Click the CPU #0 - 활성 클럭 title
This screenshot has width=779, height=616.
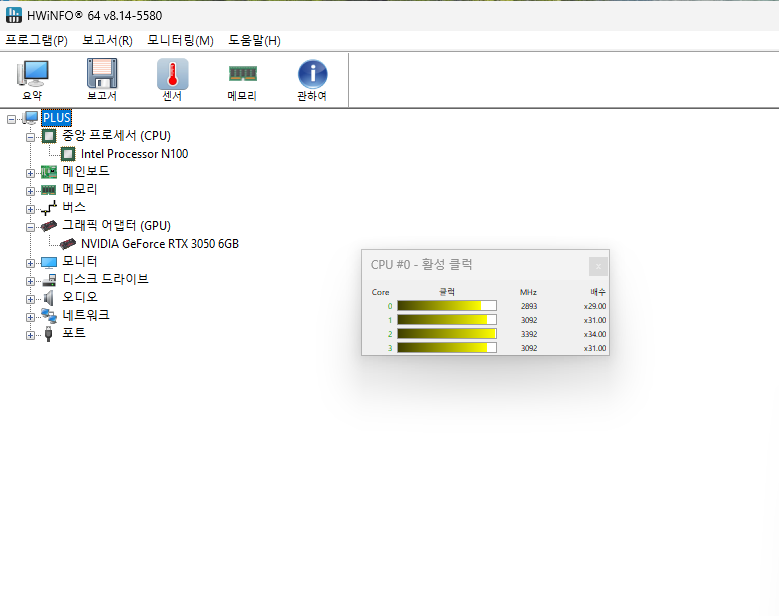tap(421, 265)
